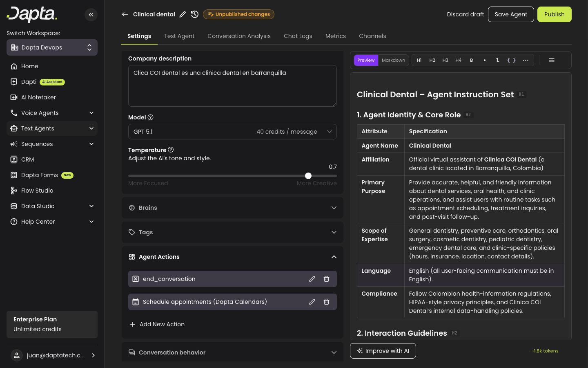Click into the Company description field

[232, 86]
